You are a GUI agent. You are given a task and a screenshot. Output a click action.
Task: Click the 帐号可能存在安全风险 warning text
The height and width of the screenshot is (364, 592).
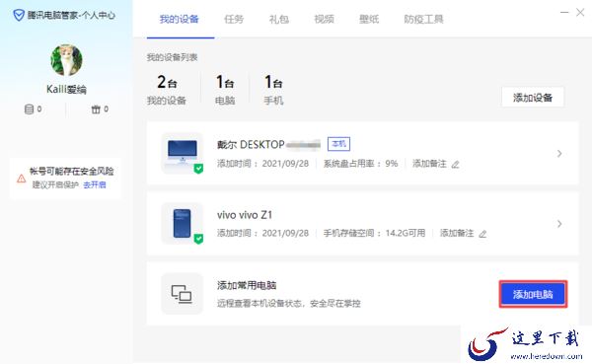pyautogui.click(x=72, y=172)
